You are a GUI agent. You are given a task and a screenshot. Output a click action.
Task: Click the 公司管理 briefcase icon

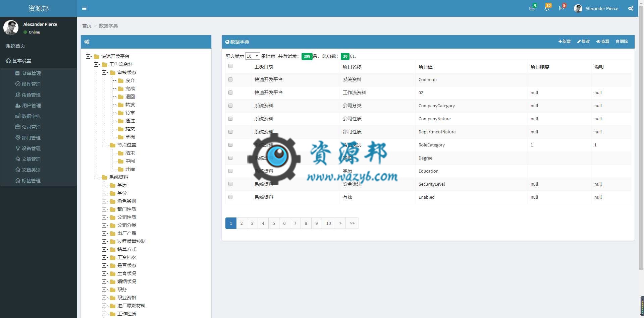[x=18, y=127]
